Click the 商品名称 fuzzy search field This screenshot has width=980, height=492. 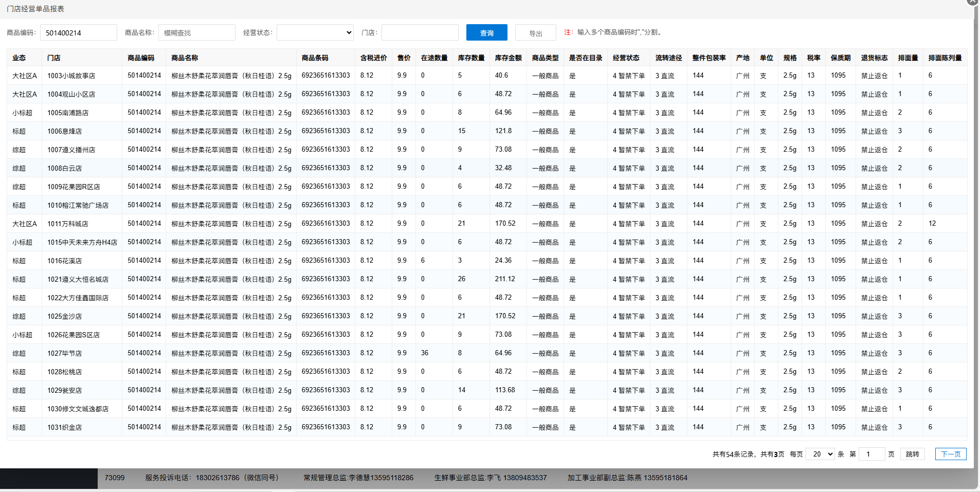click(196, 32)
